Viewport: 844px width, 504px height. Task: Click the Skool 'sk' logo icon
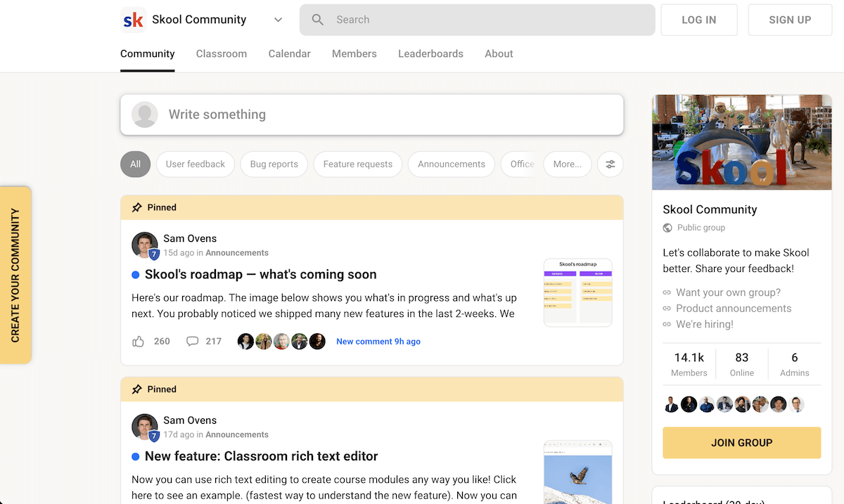pyautogui.click(x=132, y=20)
